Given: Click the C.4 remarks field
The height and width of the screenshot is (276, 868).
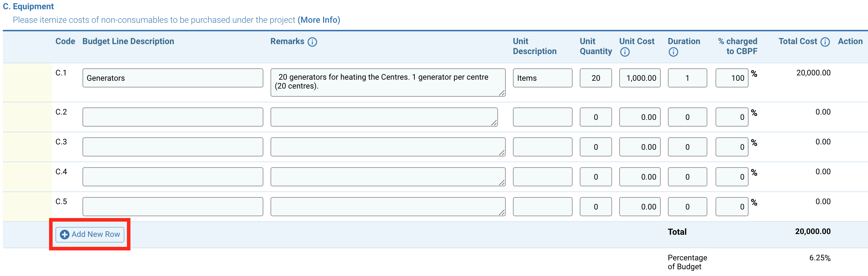Looking at the screenshot, I should 388,177.
